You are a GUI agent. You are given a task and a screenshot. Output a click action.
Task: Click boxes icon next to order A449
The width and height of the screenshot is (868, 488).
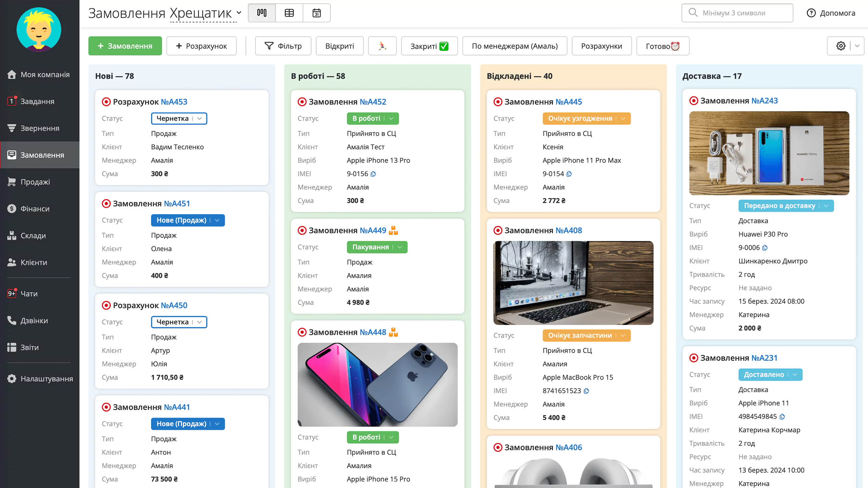tap(393, 230)
